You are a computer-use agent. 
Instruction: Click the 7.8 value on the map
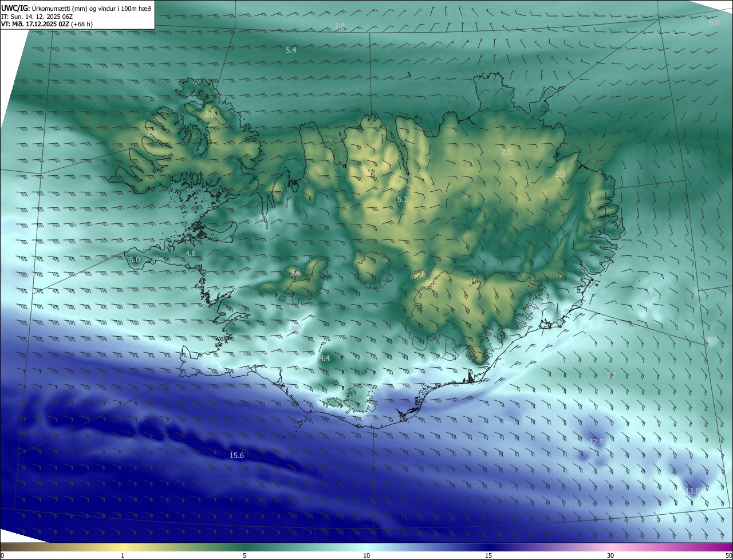pos(340,26)
